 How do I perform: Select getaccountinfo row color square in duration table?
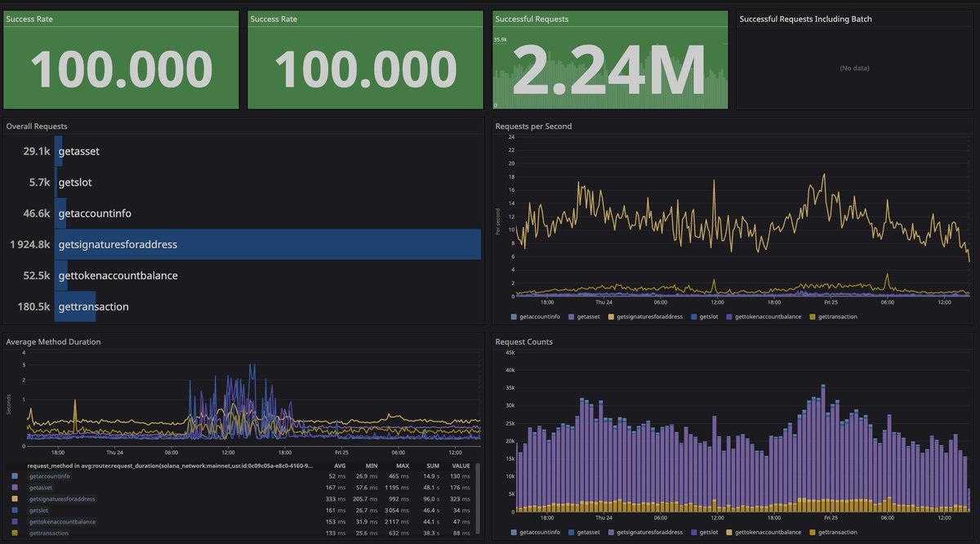pyautogui.click(x=13, y=475)
